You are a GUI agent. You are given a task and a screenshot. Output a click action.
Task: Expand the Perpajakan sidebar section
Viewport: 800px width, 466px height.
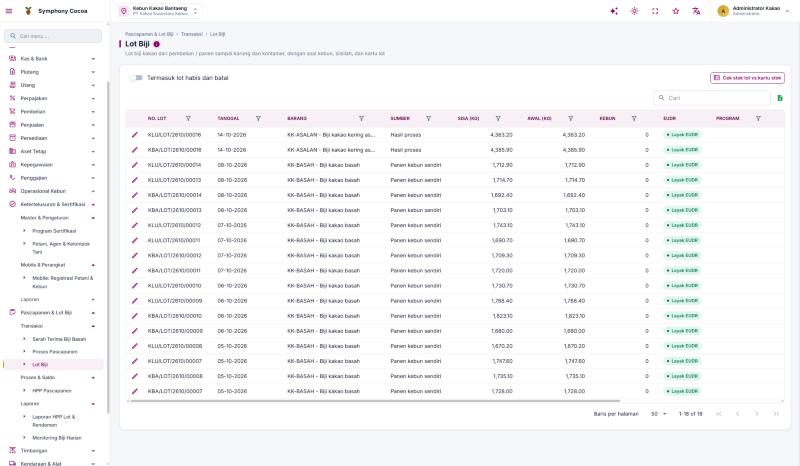coord(52,98)
